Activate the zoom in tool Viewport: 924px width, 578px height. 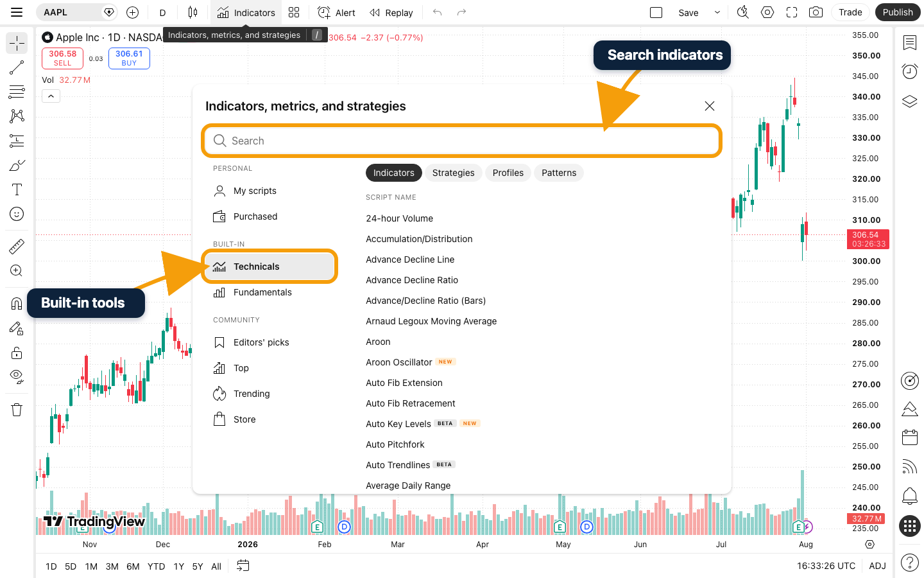tap(17, 270)
